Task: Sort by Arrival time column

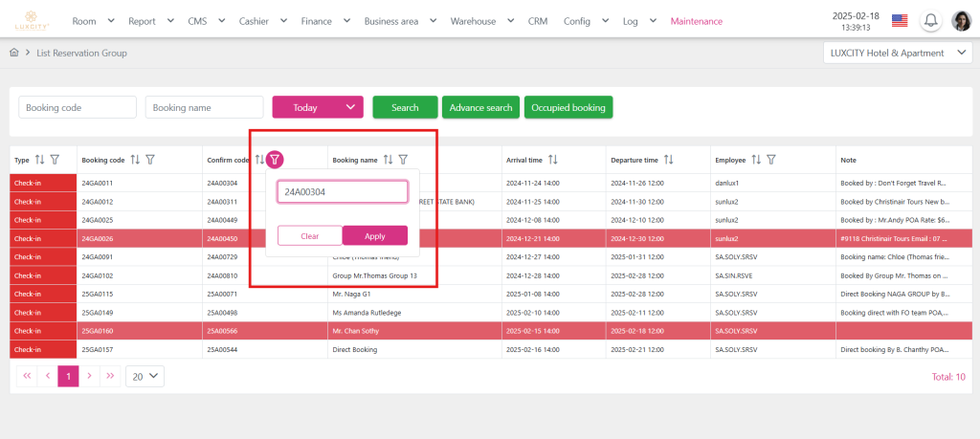Action: tap(552, 160)
